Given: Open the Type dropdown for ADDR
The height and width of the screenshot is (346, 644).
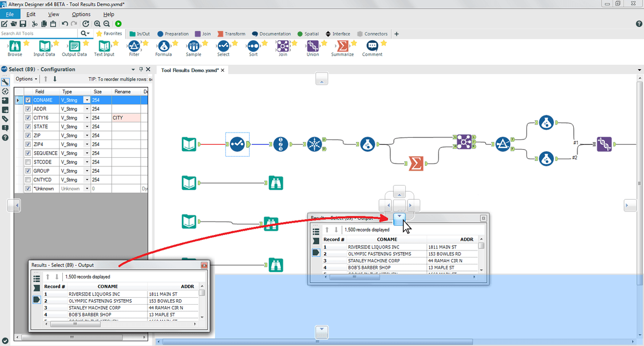Looking at the screenshot, I should pos(86,109).
